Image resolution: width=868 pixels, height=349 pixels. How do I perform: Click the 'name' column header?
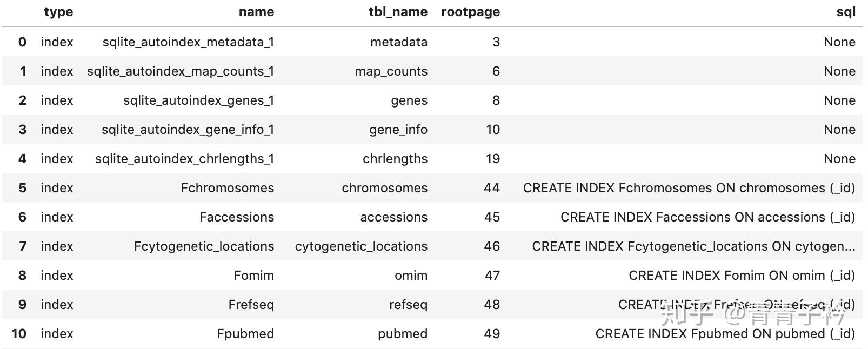pyautogui.click(x=256, y=12)
